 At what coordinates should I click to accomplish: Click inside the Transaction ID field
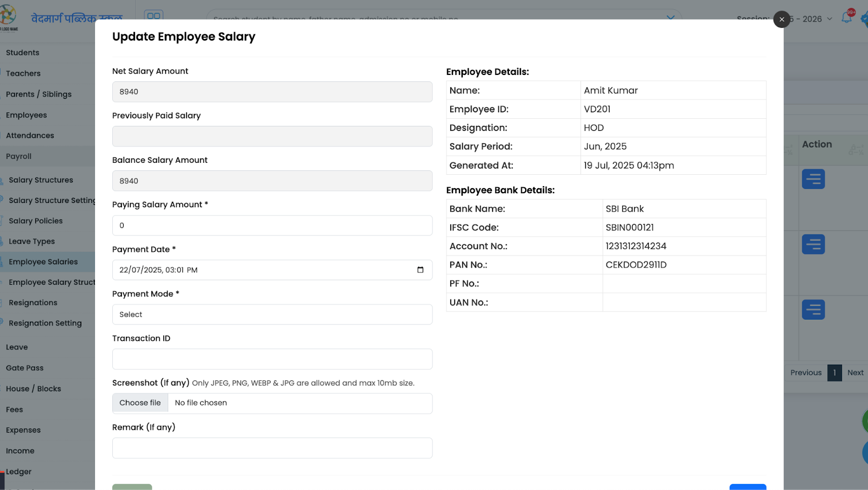[272, 359]
